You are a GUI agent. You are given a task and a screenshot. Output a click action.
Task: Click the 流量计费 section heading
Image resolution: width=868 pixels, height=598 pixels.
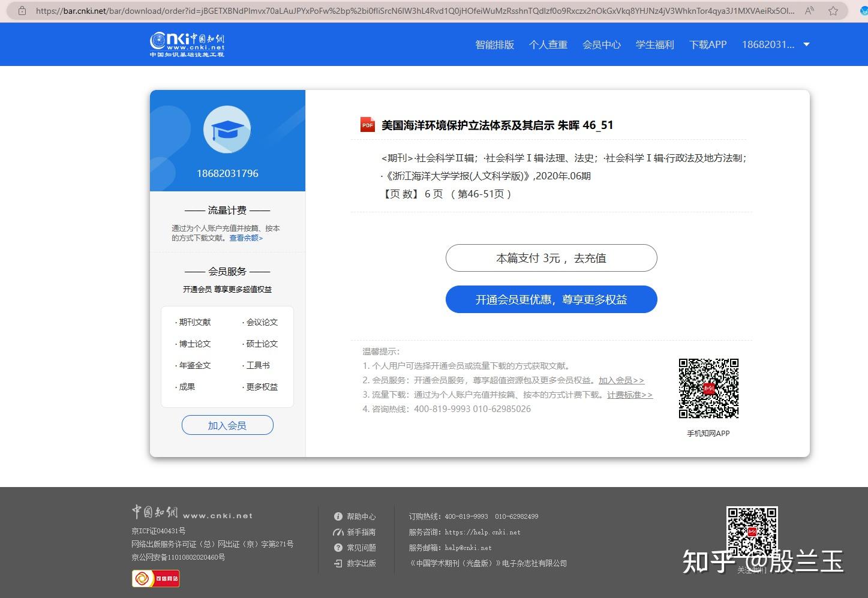[227, 210]
